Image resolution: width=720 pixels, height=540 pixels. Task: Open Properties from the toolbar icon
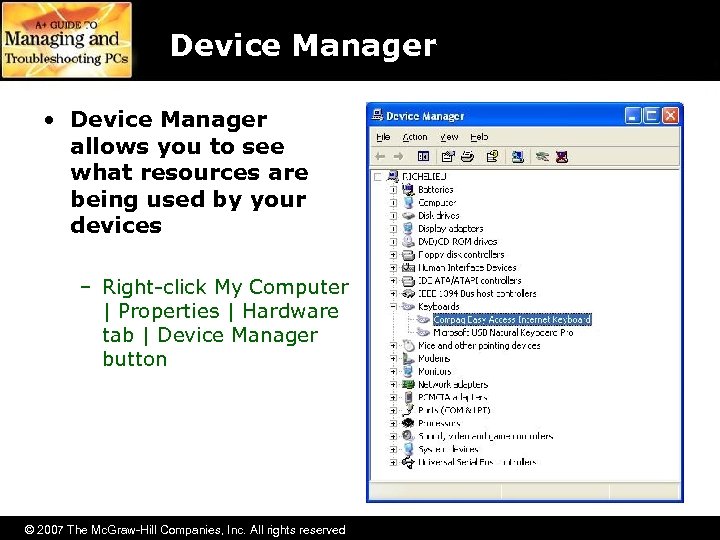[448, 157]
